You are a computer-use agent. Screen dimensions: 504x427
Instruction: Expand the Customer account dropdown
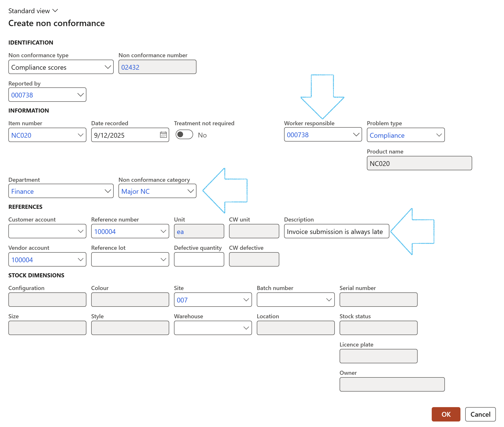(80, 231)
